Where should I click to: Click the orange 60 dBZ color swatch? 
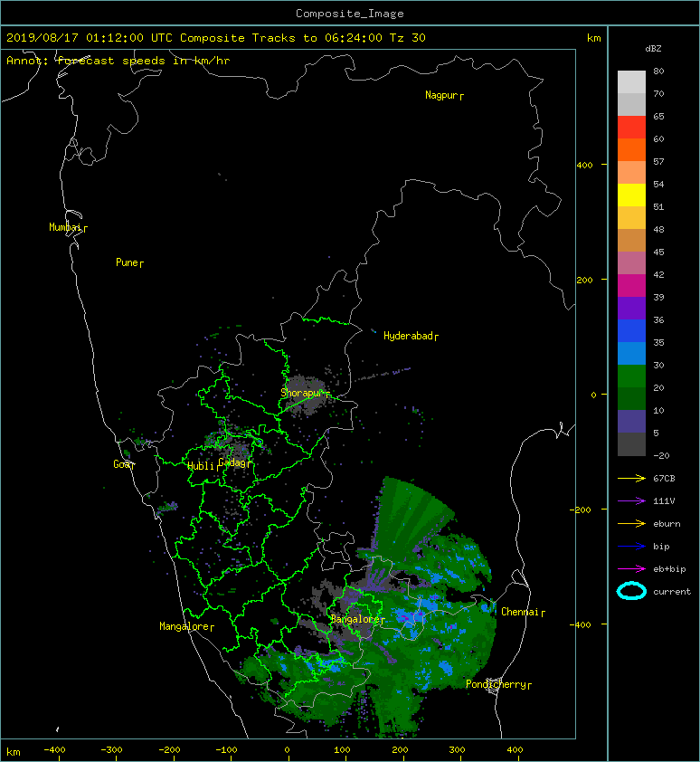(631, 149)
